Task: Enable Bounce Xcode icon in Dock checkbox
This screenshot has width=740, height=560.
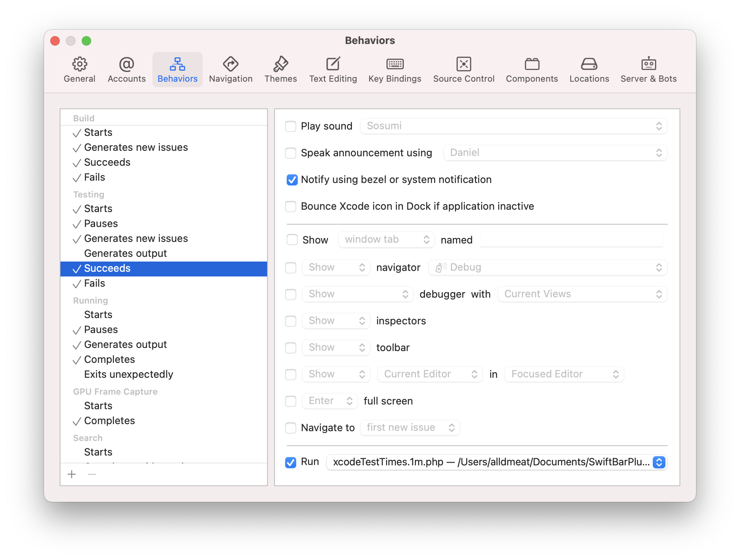Action: [291, 207]
